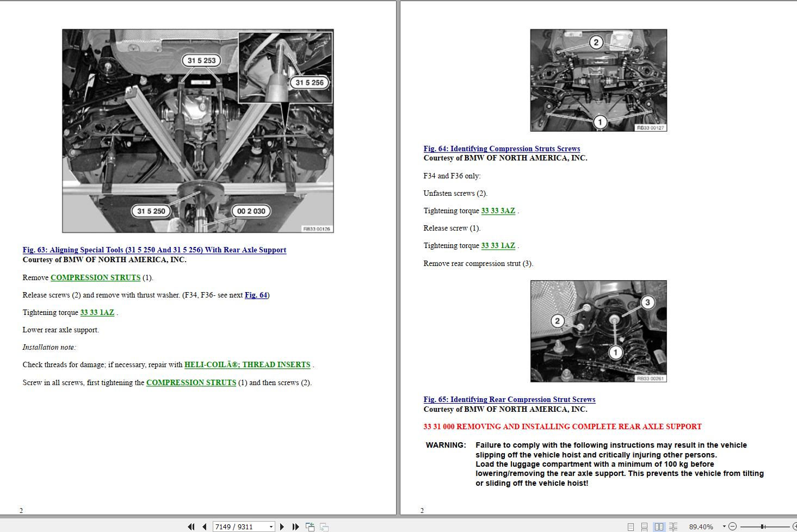The image size is (797, 532).
Task: Click the 31 5 253 tool label in Fig. 63
Action: coord(201,60)
